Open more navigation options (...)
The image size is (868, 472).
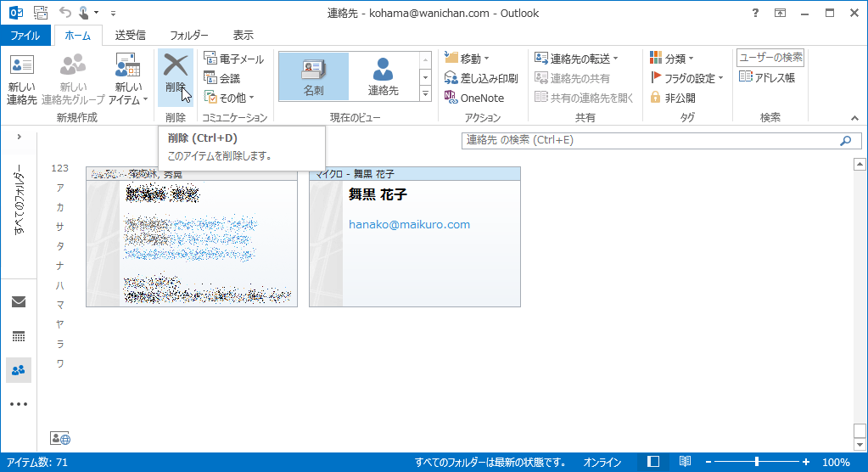[x=19, y=404]
